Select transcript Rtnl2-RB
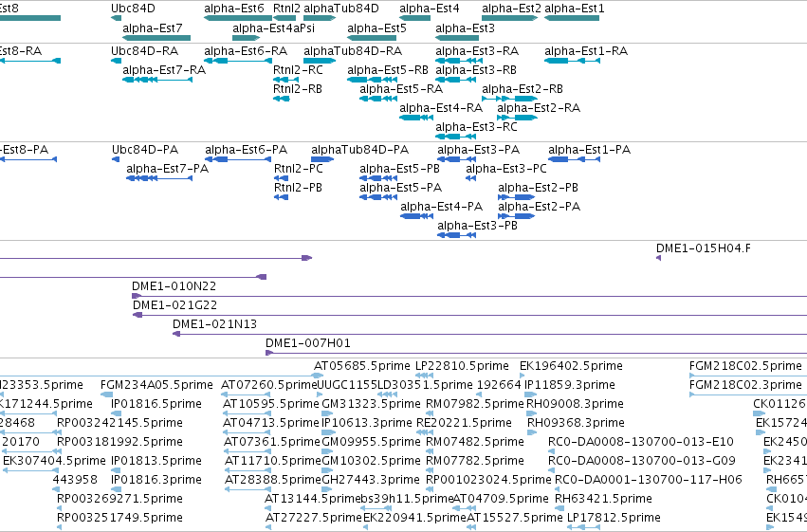Viewport: 807px width, 532px height. [298, 89]
